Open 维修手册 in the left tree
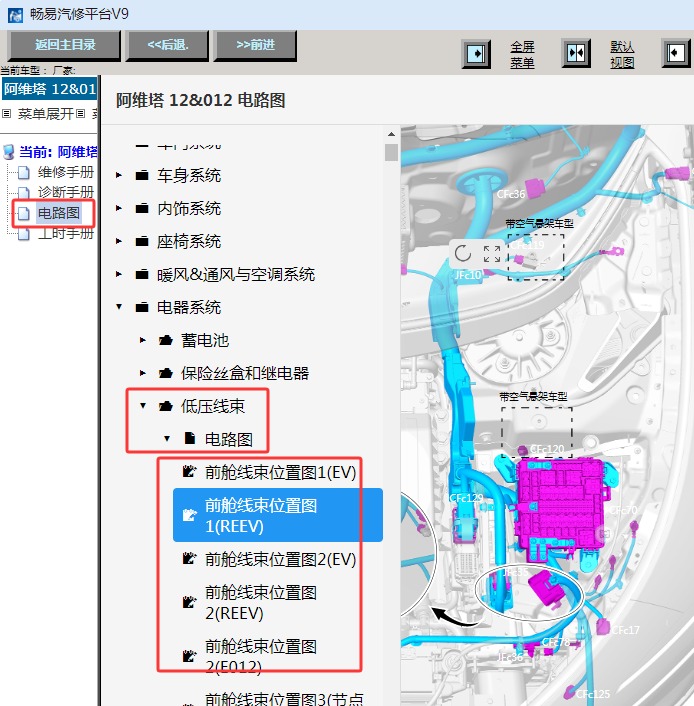Screen dimensions: 694x706 pos(65,172)
